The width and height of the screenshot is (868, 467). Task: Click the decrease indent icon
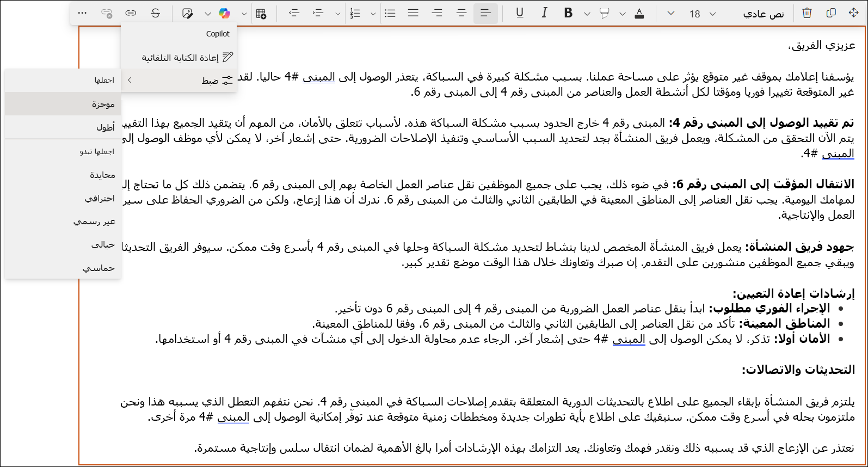tap(294, 13)
